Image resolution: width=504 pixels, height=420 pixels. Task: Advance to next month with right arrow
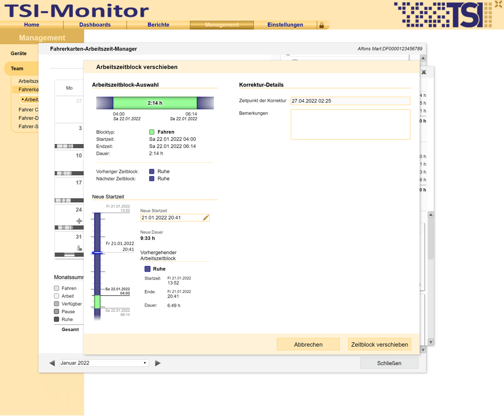click(158, 363)
